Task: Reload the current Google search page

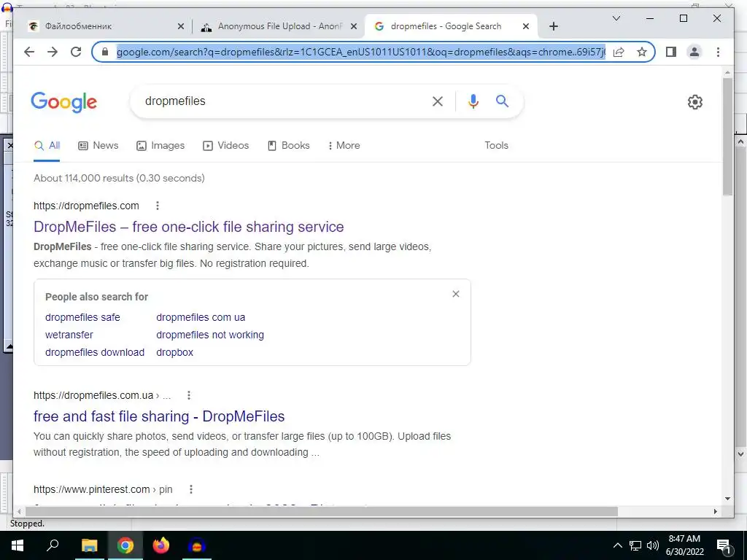Action: pyautogui.click(x=76, y=52)
